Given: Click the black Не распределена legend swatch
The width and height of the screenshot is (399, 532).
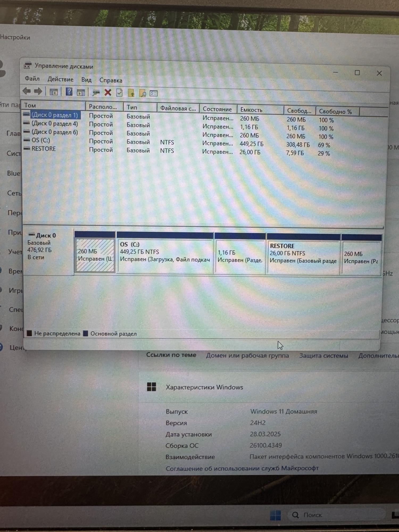Looking at the screenshot, I should pyautogui.click(x=29, y=333).
